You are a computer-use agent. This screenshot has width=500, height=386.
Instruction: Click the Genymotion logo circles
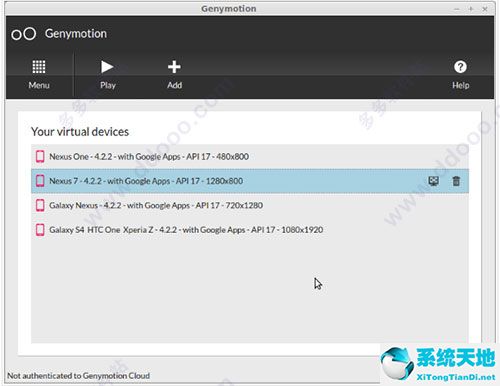pyautogui.click(x=23, y=34)
